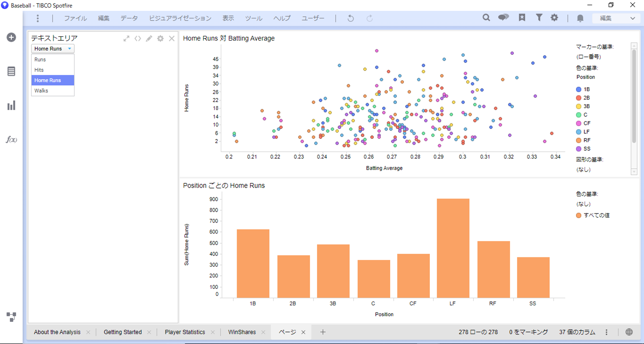Switch to Getting Started tab
The height and width of the screenshot is (344, 644).
(x=123, y=332)
